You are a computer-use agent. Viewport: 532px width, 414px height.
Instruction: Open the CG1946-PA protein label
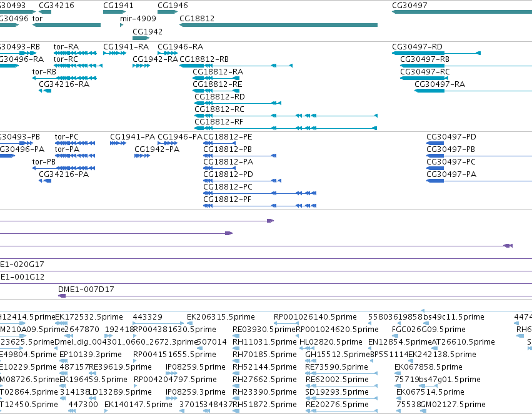pos(180,137)
